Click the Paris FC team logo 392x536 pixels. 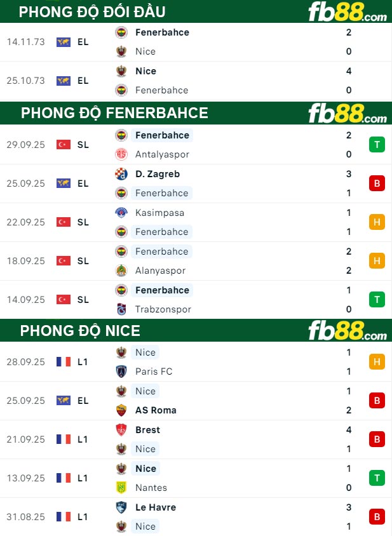click(x=121, y=372)
